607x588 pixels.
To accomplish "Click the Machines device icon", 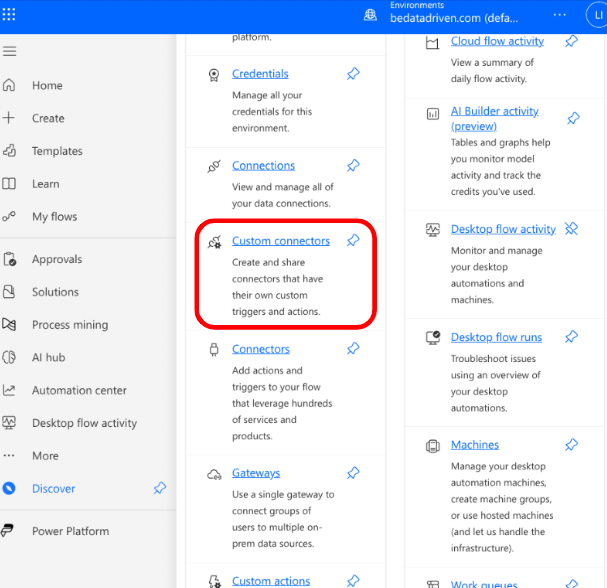I will point(432,446).
